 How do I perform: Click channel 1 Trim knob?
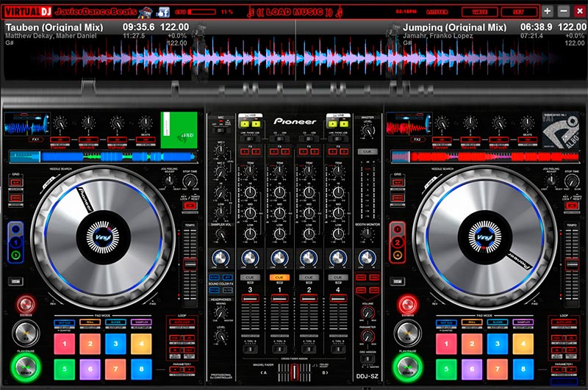click(279, 172)
